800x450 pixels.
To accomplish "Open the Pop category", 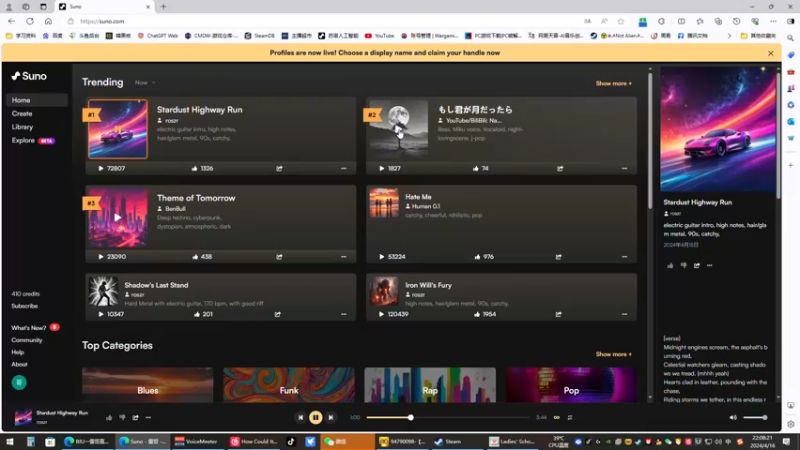I will (571, 385).
